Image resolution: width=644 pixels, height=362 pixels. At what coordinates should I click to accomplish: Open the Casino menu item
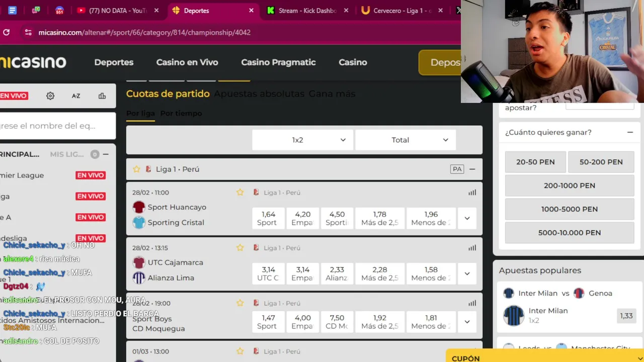(x=353, y=62)
